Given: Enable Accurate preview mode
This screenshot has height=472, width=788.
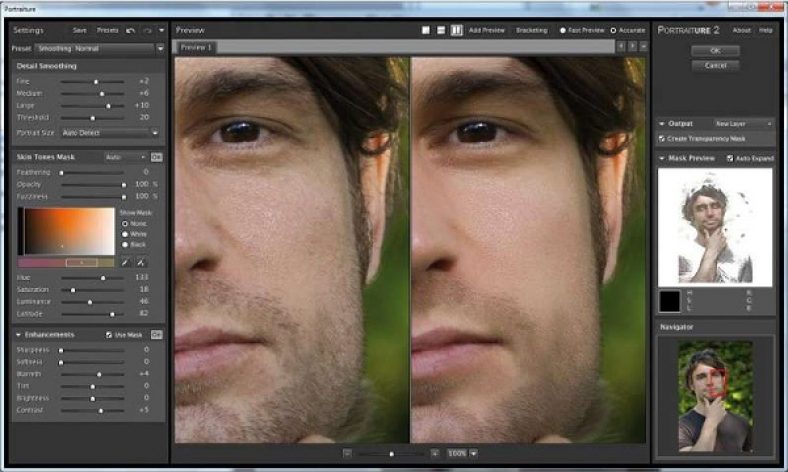Looking at the screenshot, I should (x=613, y=31).
